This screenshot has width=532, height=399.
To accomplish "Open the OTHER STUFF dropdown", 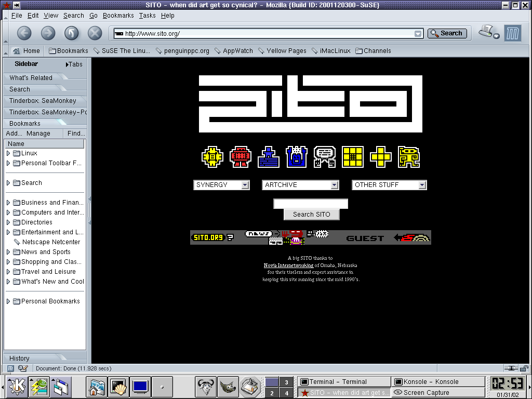I will click(389, 185).
